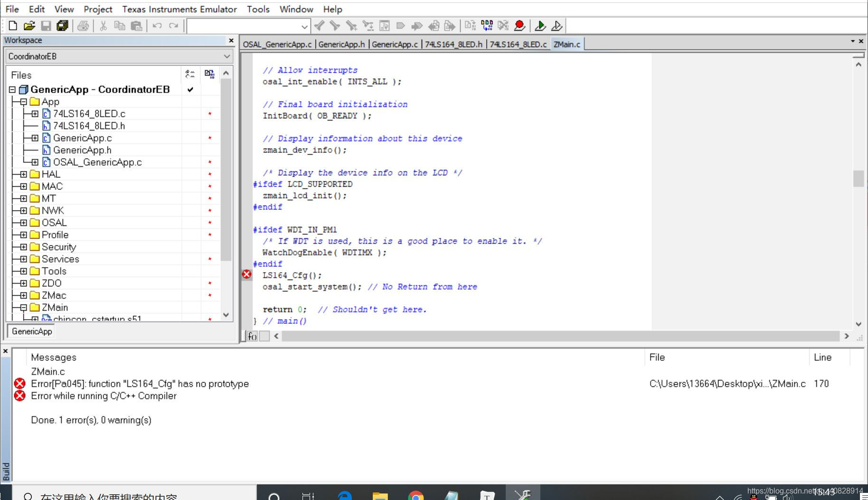
Task: Click the Stop Build icon
Action: 503,26
